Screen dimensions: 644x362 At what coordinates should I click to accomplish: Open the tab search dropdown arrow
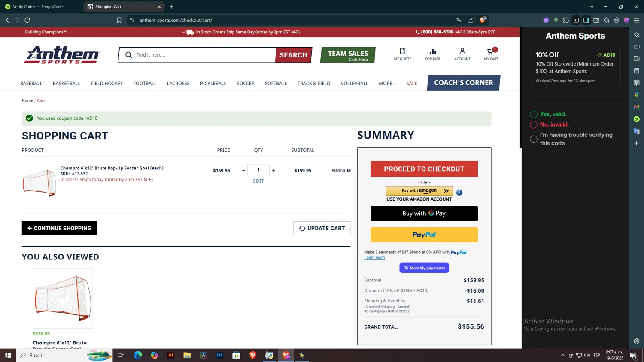point(592,7)
